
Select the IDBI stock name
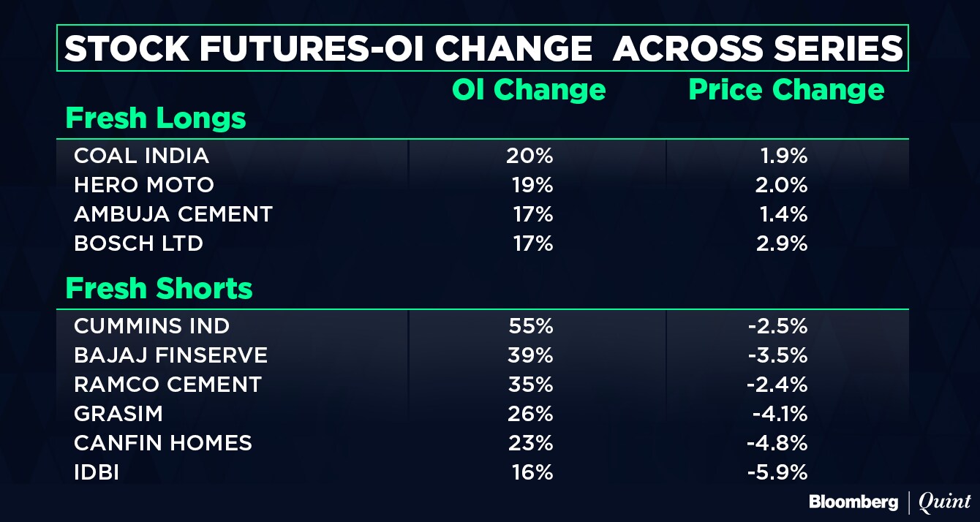point(97,473)
